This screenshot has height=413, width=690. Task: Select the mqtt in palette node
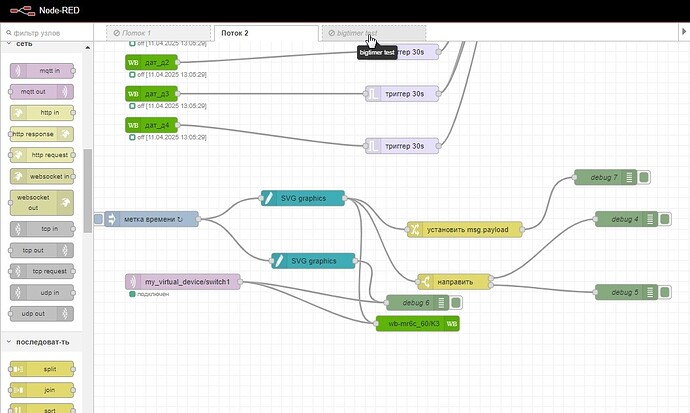coord(42,70)
